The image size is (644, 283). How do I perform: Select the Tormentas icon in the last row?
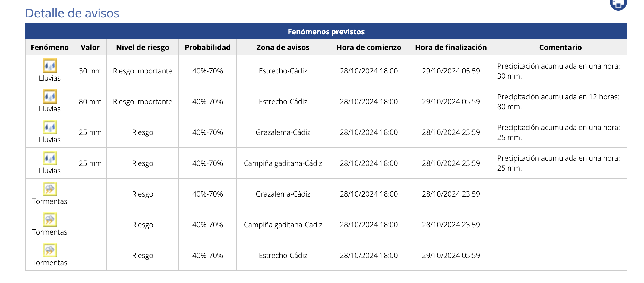point(49,251)
